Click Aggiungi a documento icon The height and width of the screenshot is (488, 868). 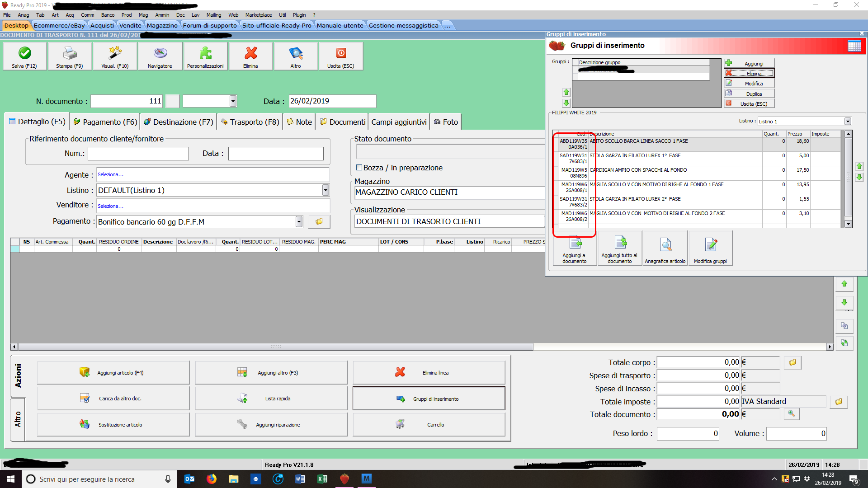(575, 248)
